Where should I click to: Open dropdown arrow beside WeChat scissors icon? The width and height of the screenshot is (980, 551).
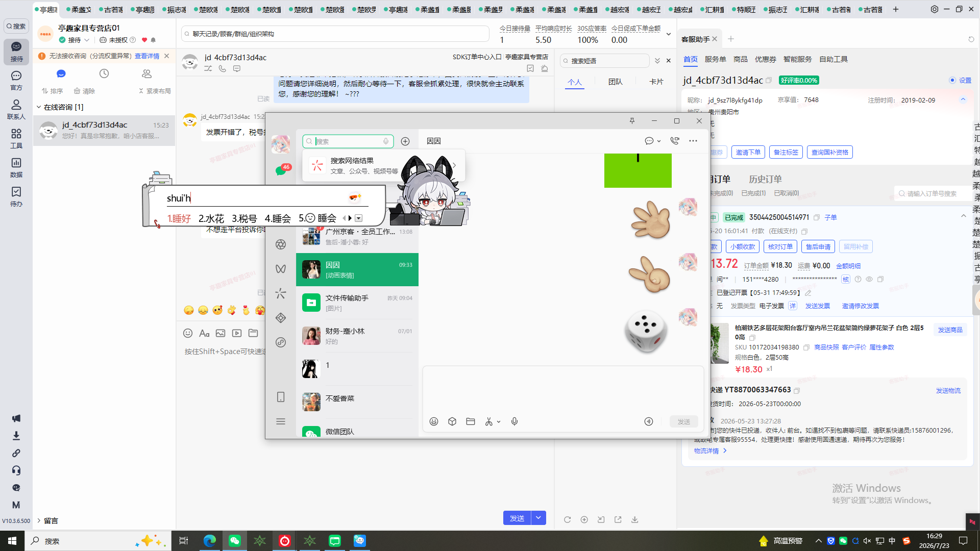[x=499, y=422]
